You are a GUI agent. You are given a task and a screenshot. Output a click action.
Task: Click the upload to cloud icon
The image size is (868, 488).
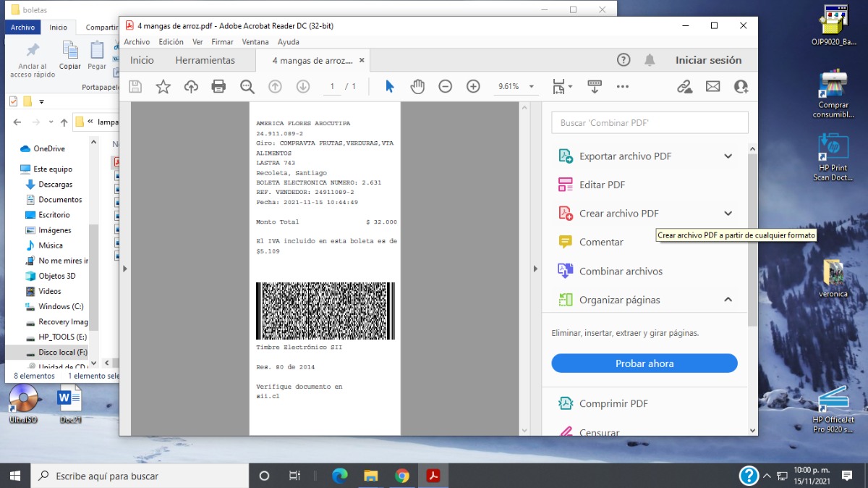coord(191,87)
